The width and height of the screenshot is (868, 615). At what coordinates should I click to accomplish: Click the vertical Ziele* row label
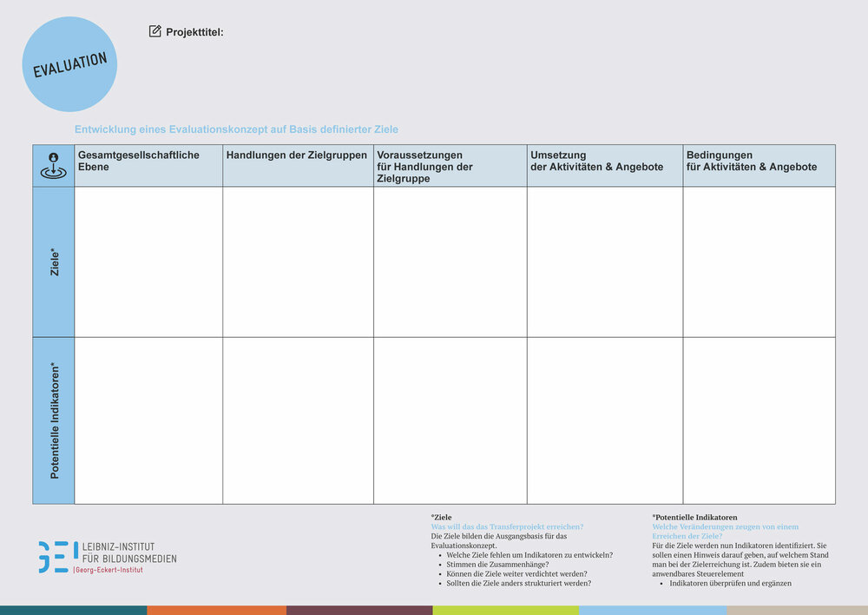click(54, 261)
